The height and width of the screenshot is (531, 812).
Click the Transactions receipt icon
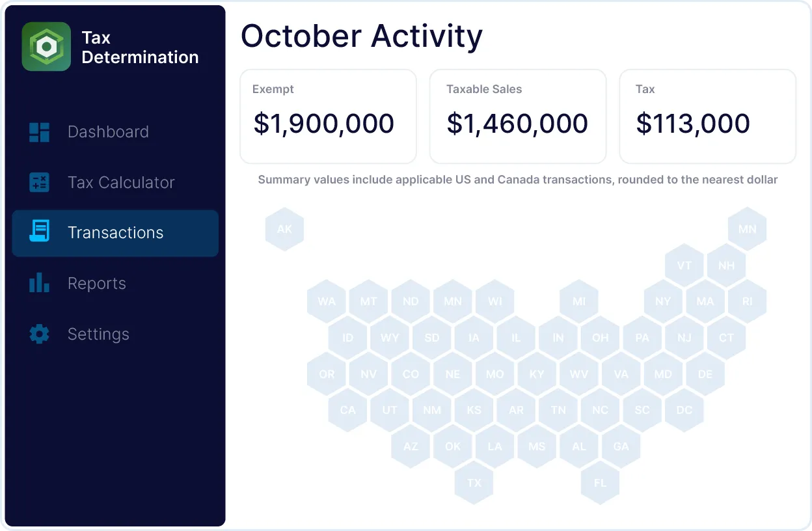pyautogui.click(x=40, y=232)
